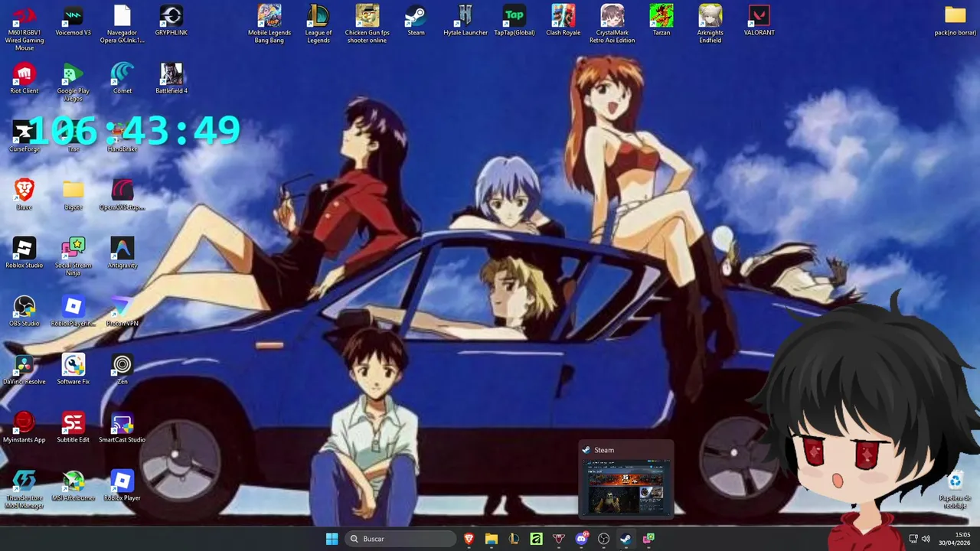The height and width of the screenshot is (551, 980).
Task: Open CrystalMark Retro Aoi Edition
Action: 612,24
